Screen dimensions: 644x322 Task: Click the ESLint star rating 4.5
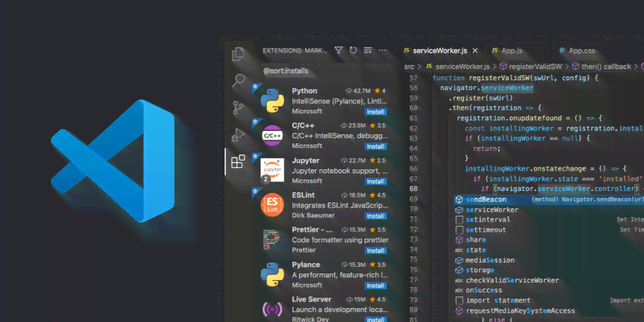pyautogui.click(x=377, y=195)
